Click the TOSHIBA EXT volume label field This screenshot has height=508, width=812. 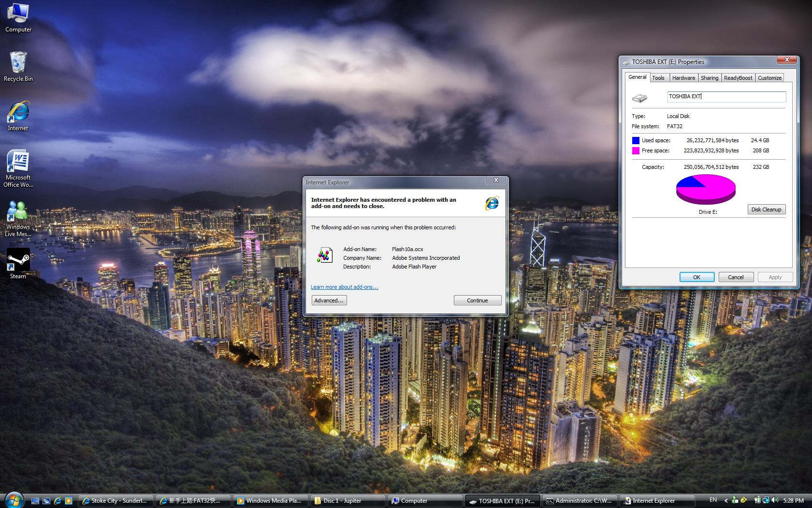point(726,97)
